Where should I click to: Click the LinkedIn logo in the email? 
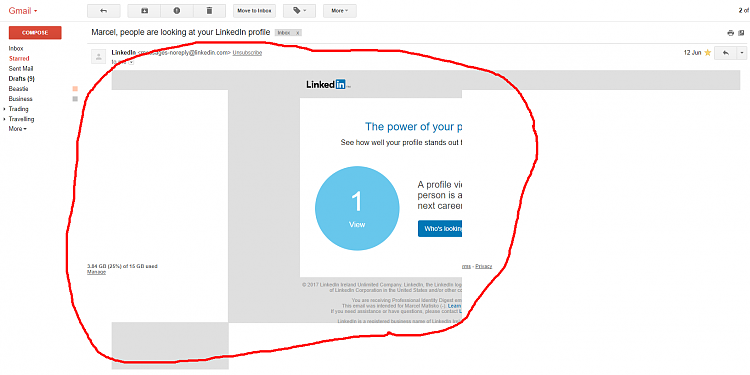click(x=328, y=85)
